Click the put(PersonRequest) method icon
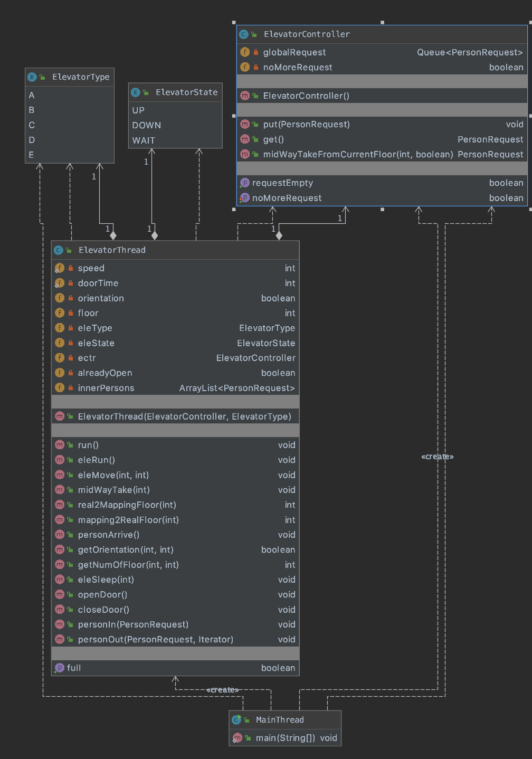The image size is (532, 759). (245, 125)
